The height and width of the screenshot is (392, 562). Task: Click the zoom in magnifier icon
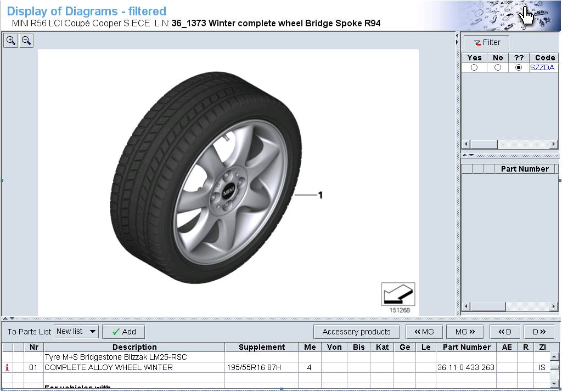[11, 41]
